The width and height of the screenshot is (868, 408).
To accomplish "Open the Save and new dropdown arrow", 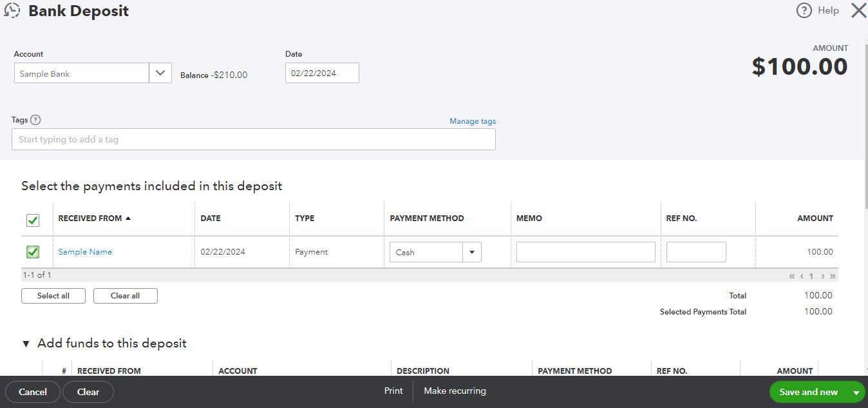I will pos(857,391).
